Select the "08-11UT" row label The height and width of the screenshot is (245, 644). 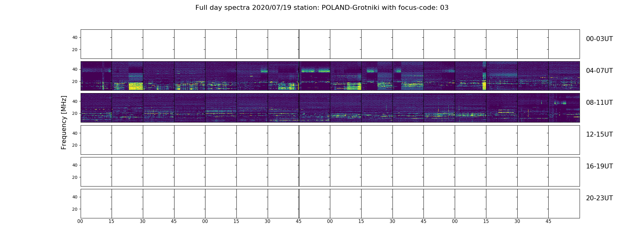(x=599, y=103)
